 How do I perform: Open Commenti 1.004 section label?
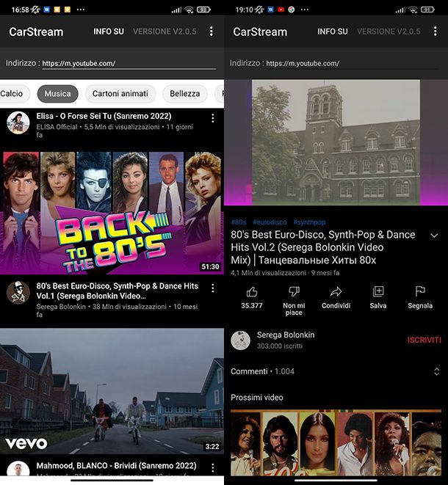[262, 371]
